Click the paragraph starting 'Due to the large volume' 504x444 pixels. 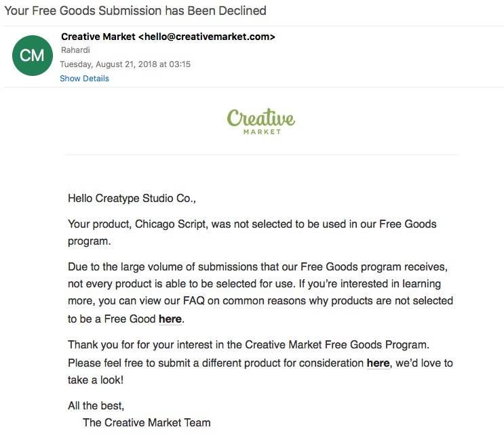[x=260, y=293]
